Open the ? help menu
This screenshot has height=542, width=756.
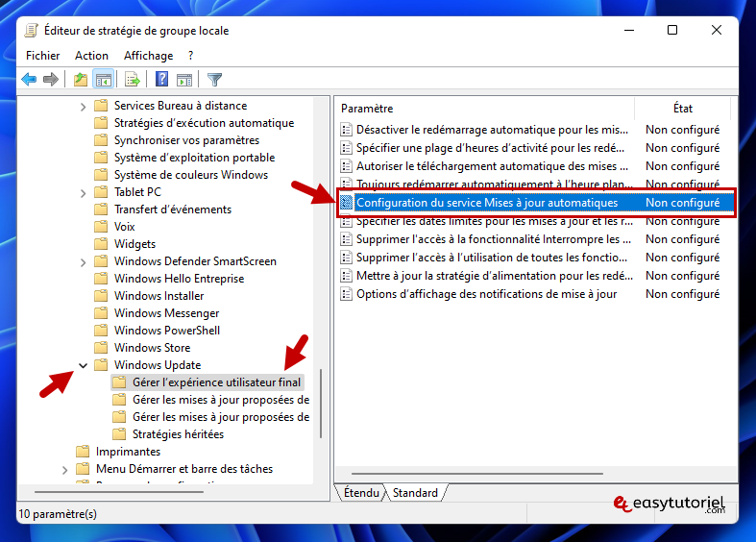pyautogui.click(x=191, y=56)
